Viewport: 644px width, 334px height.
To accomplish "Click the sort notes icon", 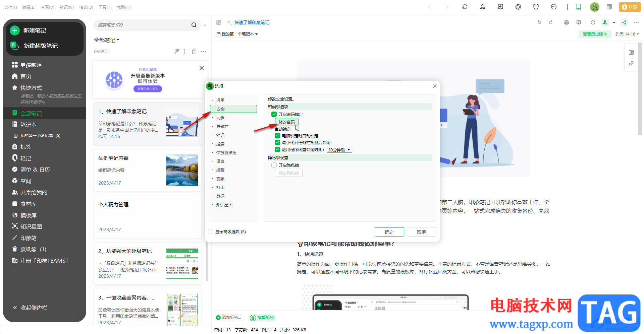I will tap(177, 51).
